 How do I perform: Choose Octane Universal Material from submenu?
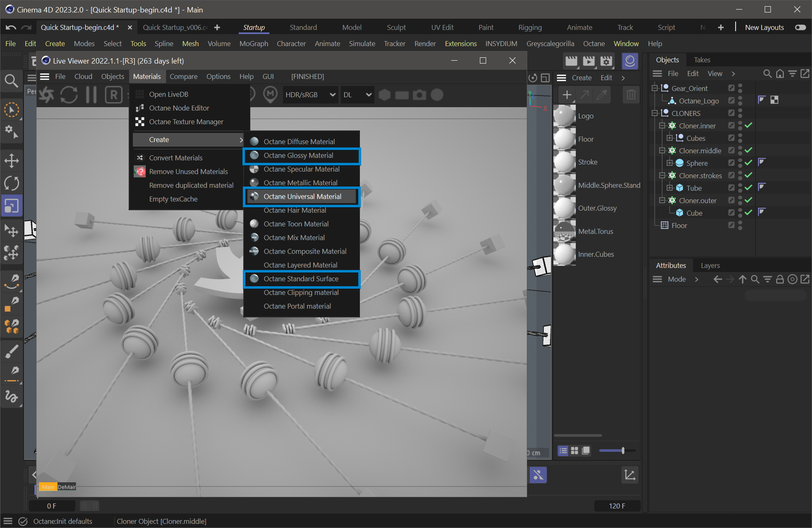(x=302, y=196)
